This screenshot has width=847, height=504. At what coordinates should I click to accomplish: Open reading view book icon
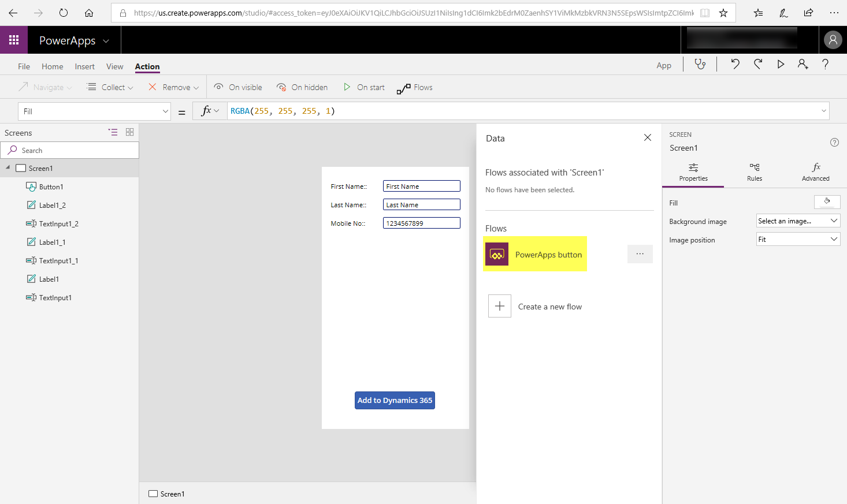tap(705, 13)
